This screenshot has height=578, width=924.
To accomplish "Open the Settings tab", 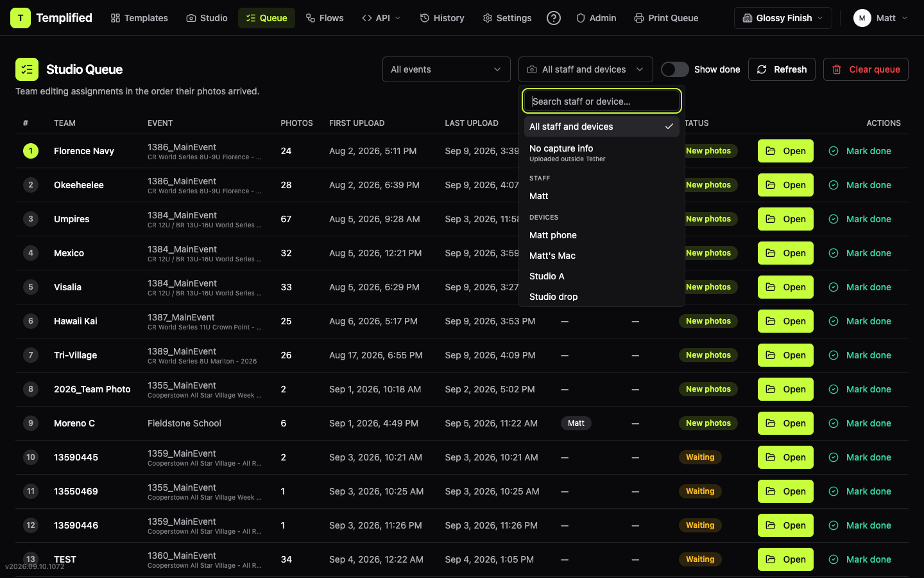I will [507, 18].
